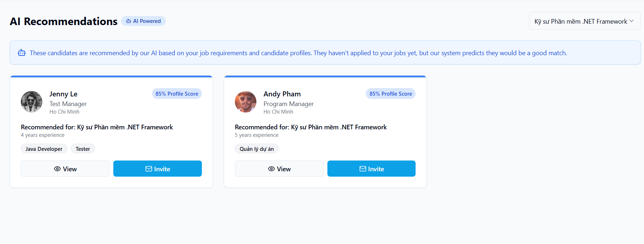644x244 pixels.
Task: Click the Jenny Le candidate name
Action: click(63, 94)
